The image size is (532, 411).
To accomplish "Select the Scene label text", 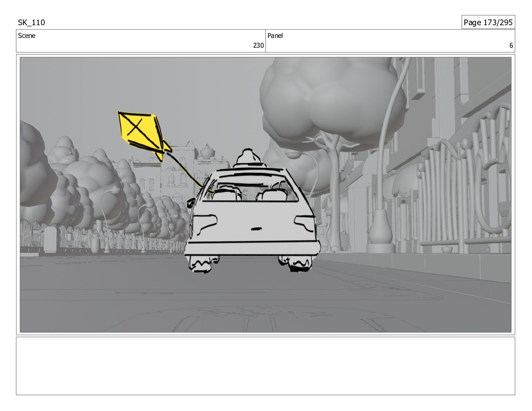I will [x=27, y=36].
